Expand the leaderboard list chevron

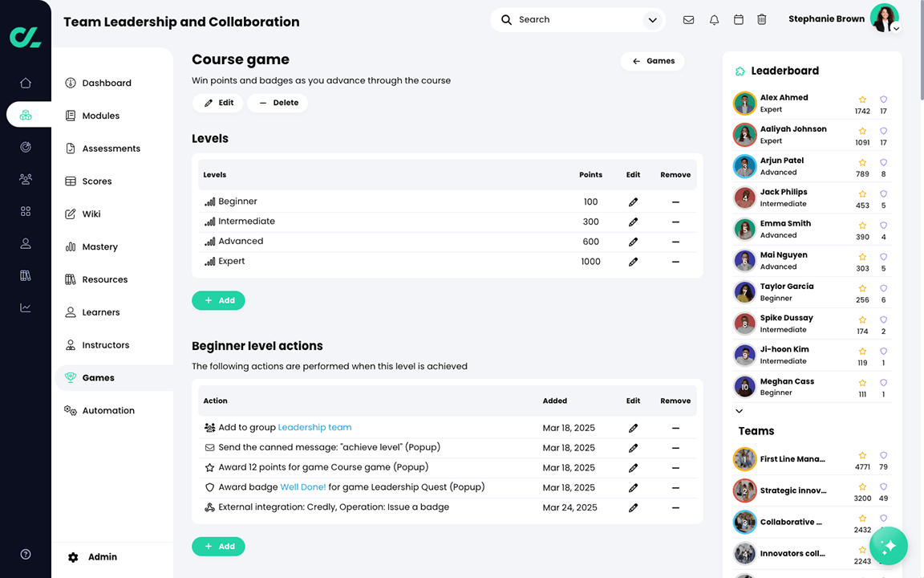click(739, 411)
